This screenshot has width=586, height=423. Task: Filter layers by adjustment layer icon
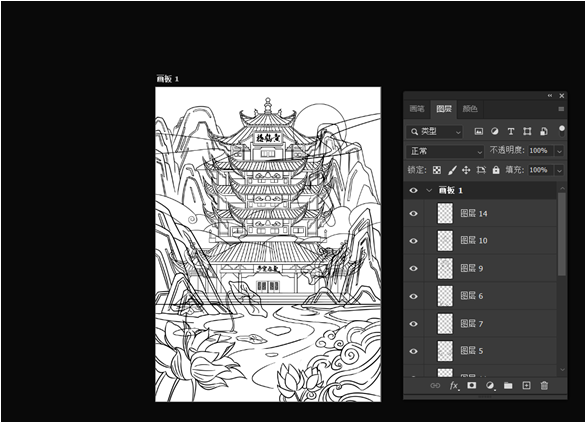494,132
